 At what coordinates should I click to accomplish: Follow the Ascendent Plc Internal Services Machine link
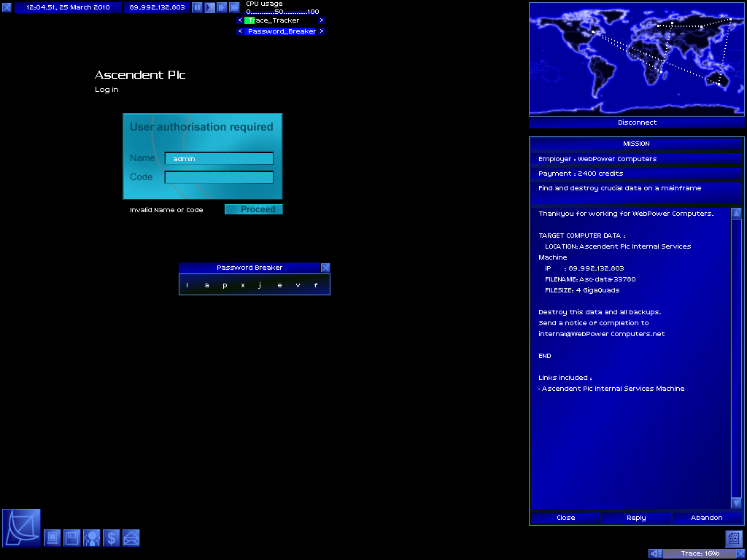click(612, 389)
